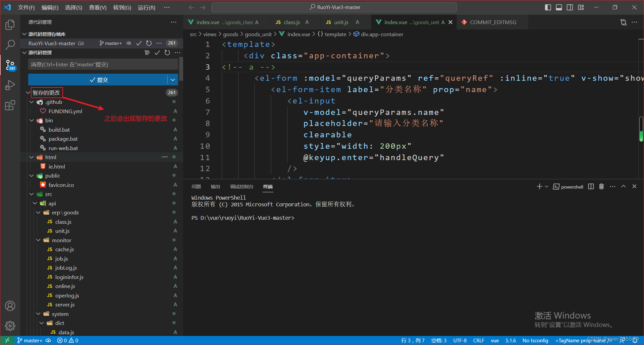Open errors and warnings status indicator
This screenshot has height=345, width=644.
(x=67, y=340)
